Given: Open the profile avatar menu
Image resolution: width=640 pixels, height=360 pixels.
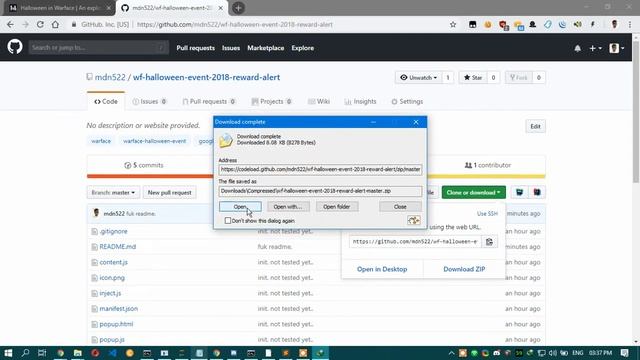Looking at the screenshot, I should coord(617,48).
